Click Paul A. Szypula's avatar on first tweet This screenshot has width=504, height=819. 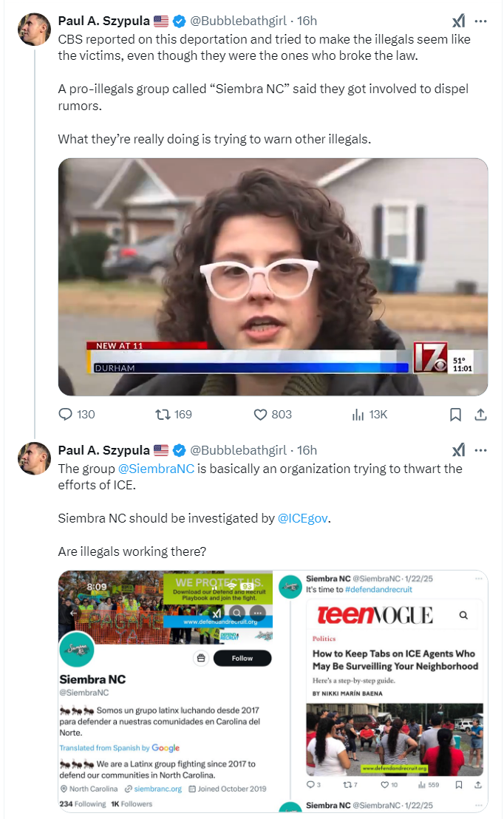tap(35, 30)
